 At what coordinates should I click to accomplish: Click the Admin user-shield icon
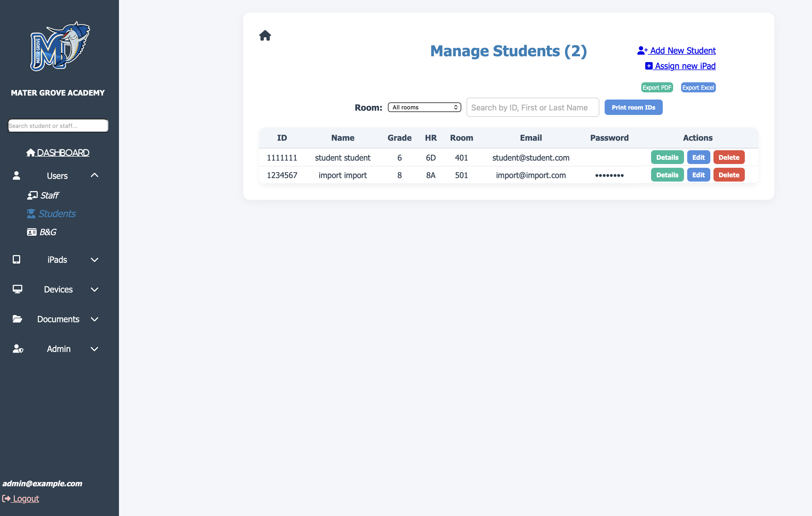click(18, 349)
